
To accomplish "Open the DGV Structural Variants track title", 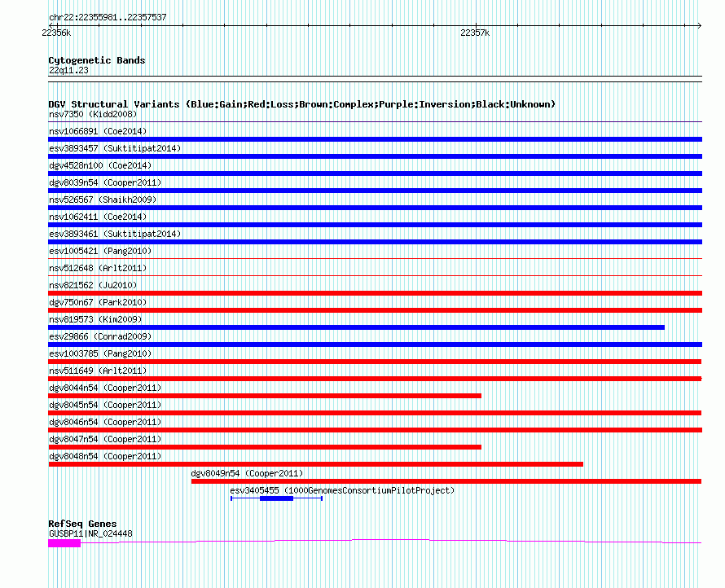I will coord(302,104).
